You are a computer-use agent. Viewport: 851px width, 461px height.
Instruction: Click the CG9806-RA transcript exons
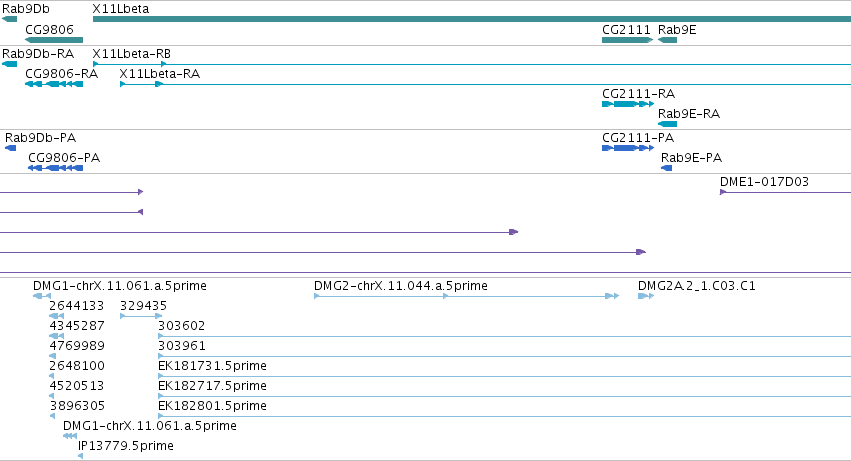(x=54, y=84)
